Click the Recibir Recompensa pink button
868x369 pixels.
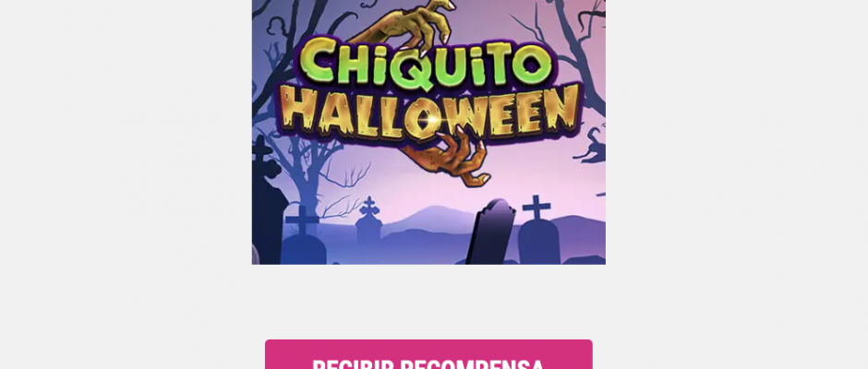(x=428, y=354)
